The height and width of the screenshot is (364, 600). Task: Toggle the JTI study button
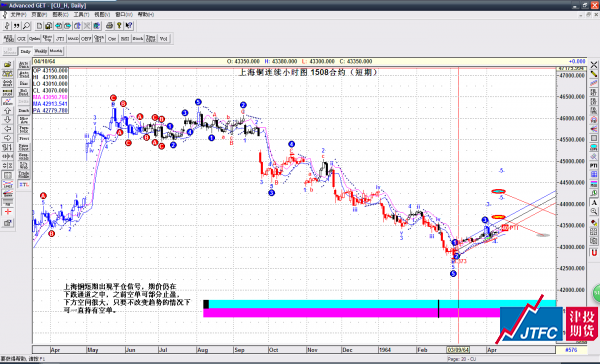(x=60, y=39)
